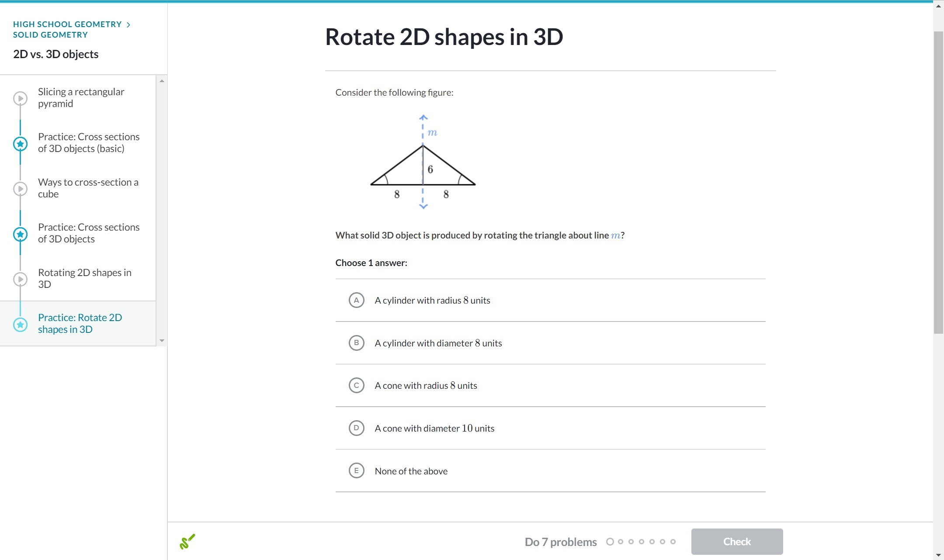Click the breadcrumb chevron after High School Geometry

tap(128, 25)
